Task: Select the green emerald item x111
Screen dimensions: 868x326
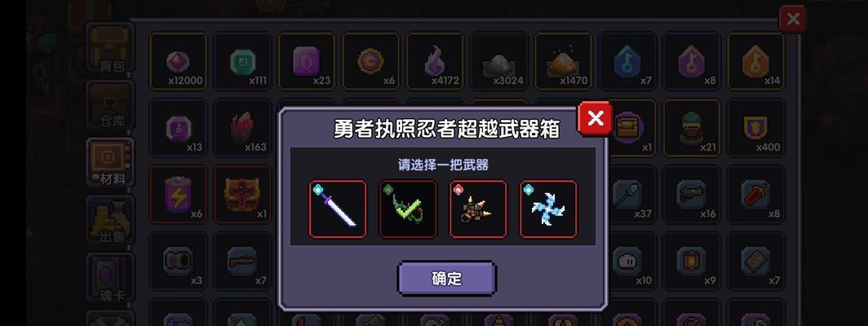Action: tap(242, 61)
